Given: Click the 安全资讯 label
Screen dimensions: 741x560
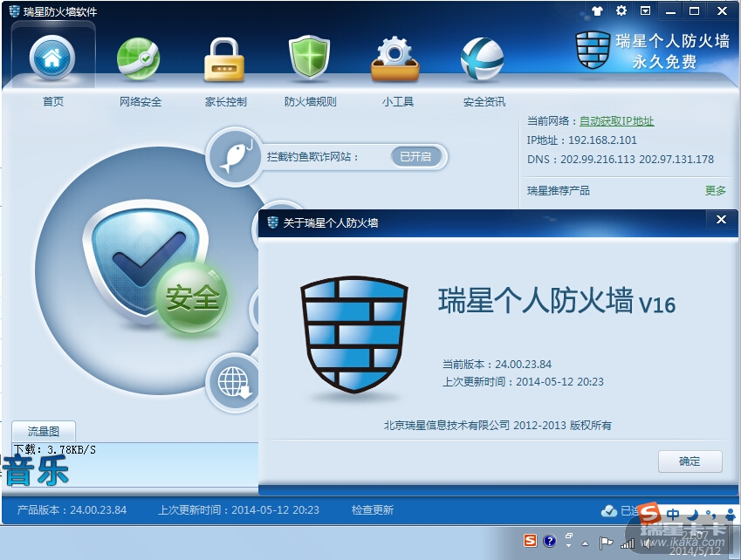Looking at the screenshot, I should point(484,101).
